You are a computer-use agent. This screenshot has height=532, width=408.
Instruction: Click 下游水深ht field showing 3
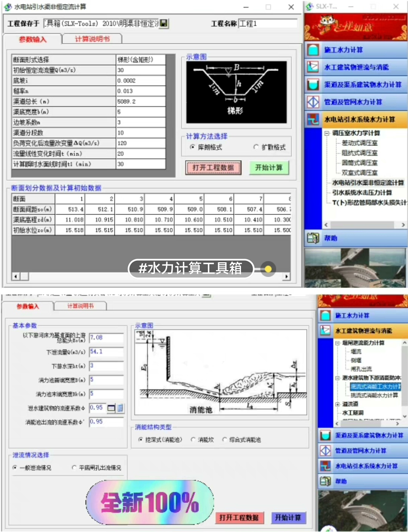(x=107, y=366)
